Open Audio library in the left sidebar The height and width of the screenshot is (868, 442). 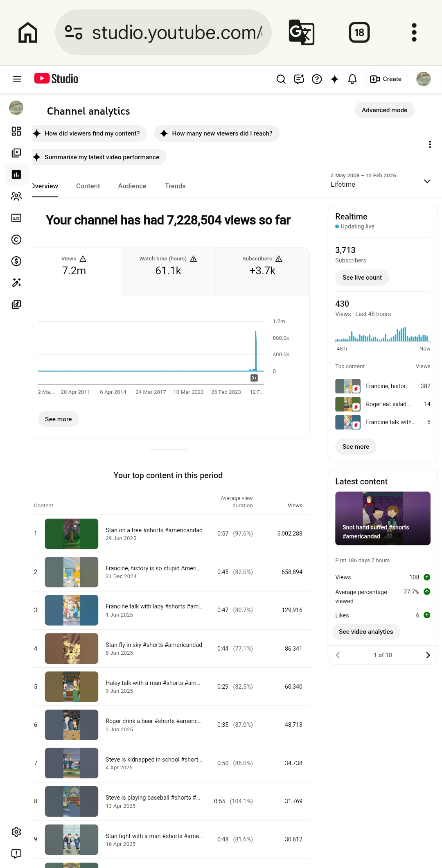tap(16, 304)
